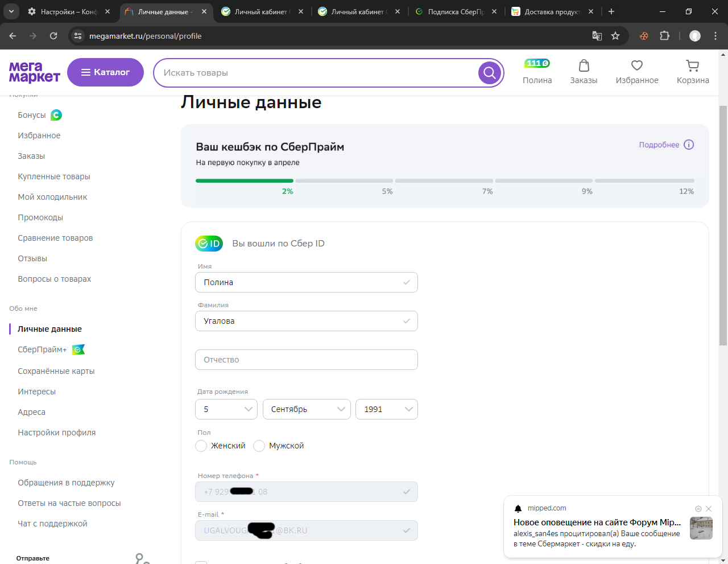Open site information icon in address bar
Image resolution: width=728 pixels, height=564 pixels.
click(x=78, y=36)
